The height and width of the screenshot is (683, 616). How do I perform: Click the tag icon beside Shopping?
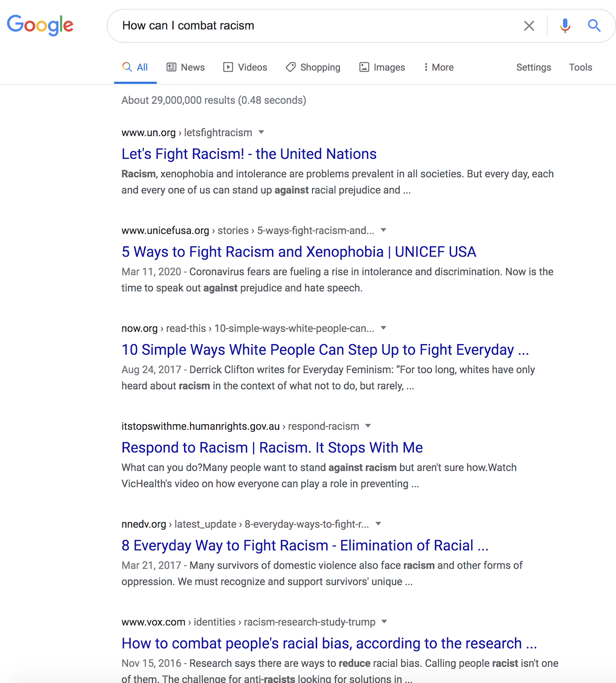(291, 67)
